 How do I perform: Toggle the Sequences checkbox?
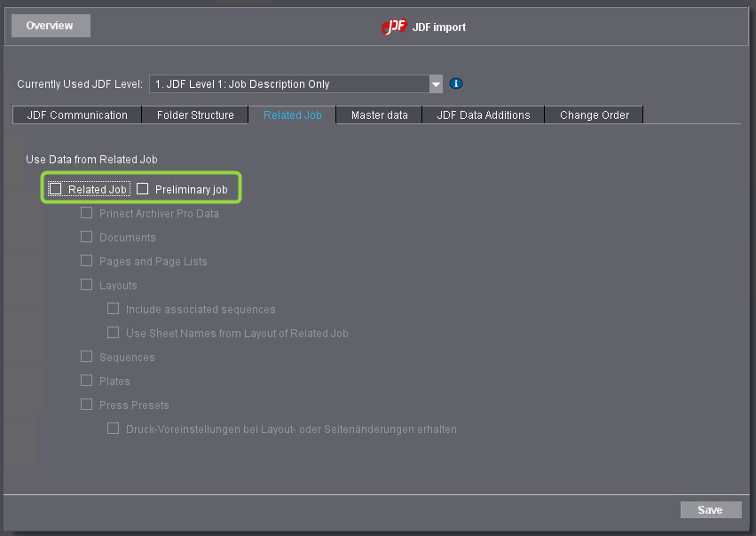click(x=86, y=357)
